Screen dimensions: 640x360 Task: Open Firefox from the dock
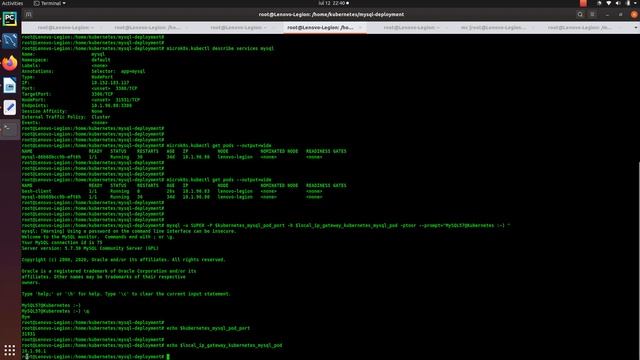(10, 63)
